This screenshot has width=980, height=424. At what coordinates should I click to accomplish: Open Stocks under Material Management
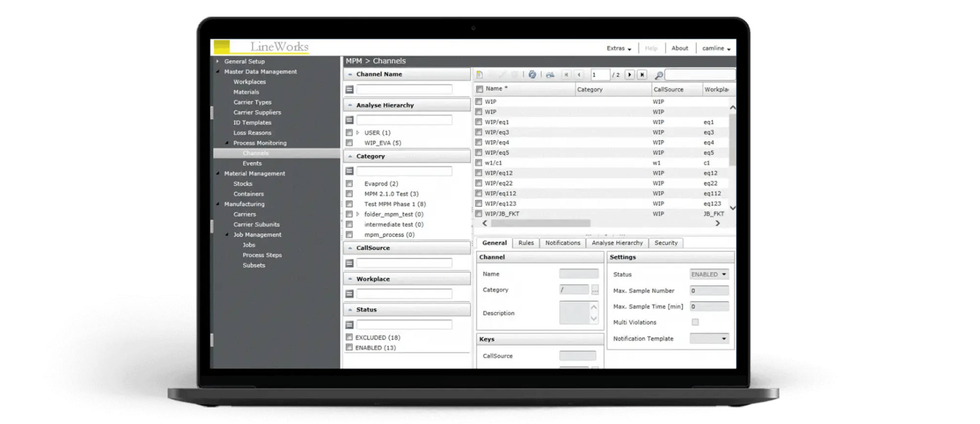(x=243, y=183)
